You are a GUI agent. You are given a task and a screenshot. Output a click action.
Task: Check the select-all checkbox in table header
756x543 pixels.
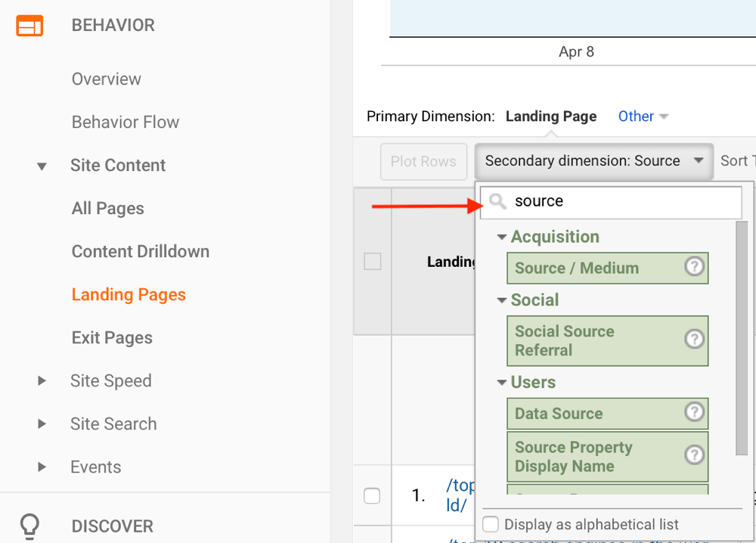[x=373, y=262]
